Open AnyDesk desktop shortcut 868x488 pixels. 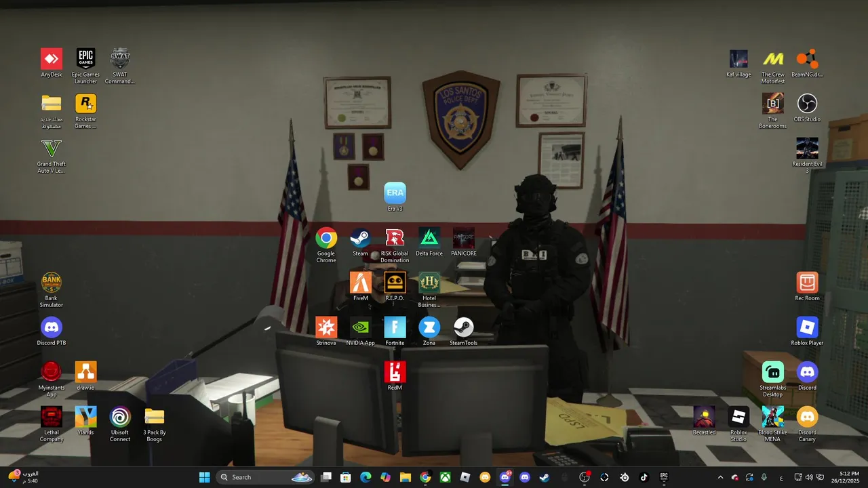click(52, 63)
